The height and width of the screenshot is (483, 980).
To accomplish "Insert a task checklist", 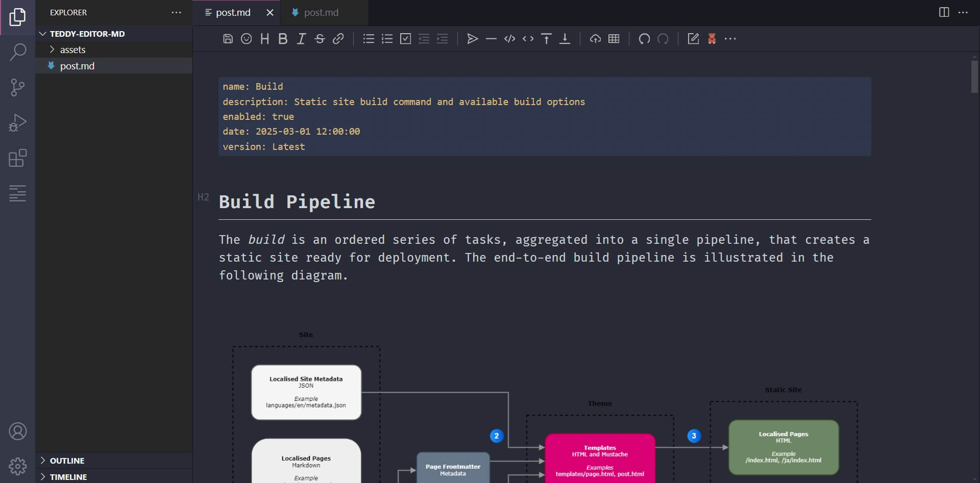I will coord(405,39).
